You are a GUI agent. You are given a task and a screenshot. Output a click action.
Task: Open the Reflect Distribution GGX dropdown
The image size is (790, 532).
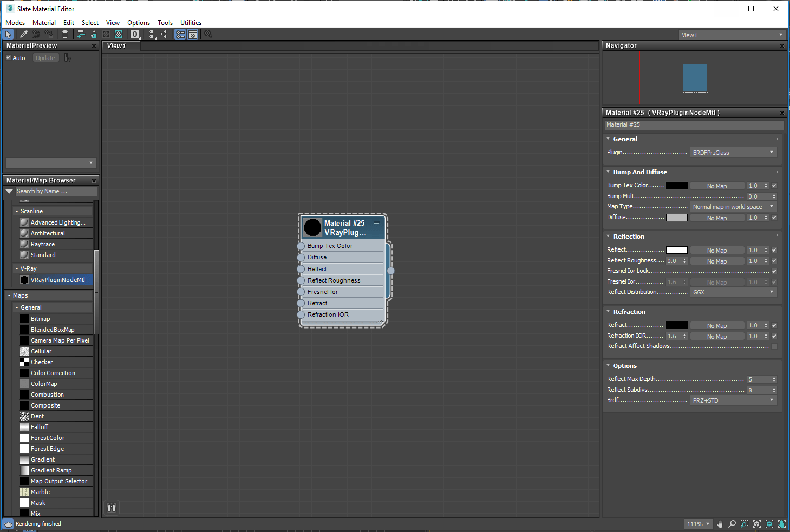(733, 292)
